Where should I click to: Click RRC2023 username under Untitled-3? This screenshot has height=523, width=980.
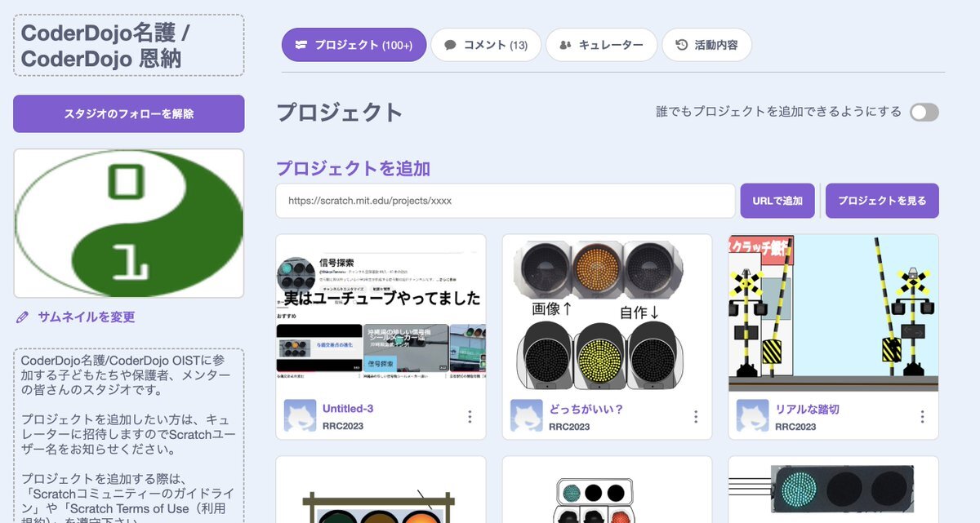343,427
